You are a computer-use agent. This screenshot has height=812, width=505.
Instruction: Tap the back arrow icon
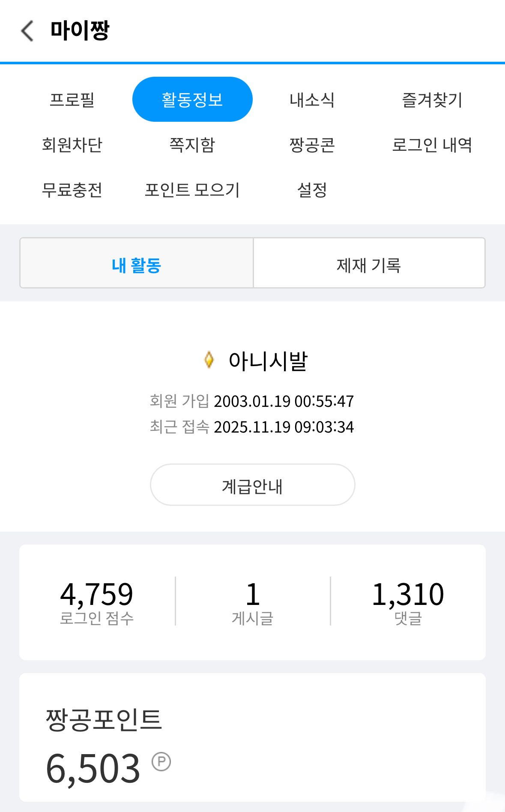pos(27,31)
